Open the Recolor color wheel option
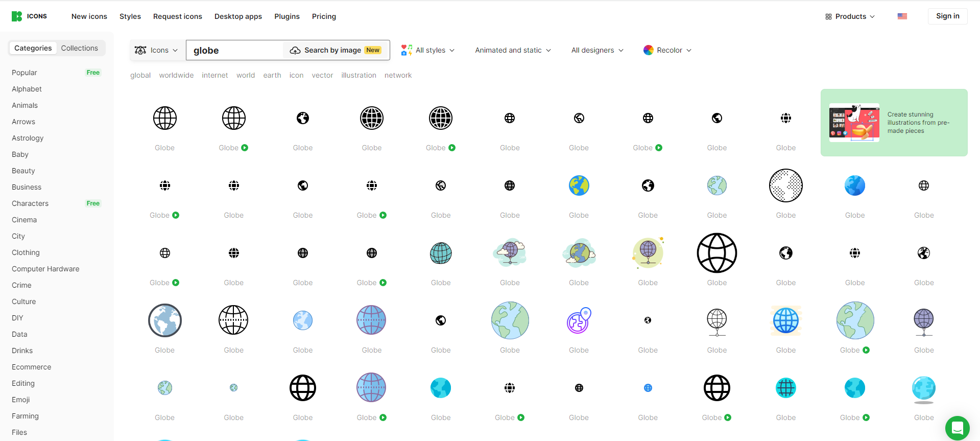Screen dimensions: 980x441 (667, 50)
